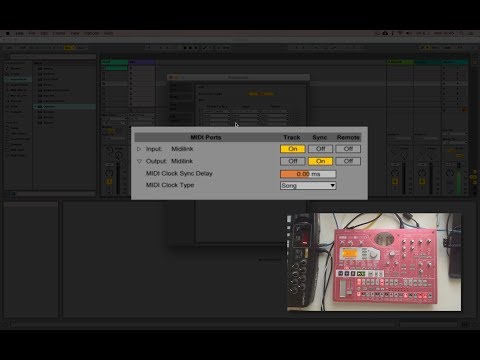Open the Help menu

pyautogui.click(x=108, y=33)
